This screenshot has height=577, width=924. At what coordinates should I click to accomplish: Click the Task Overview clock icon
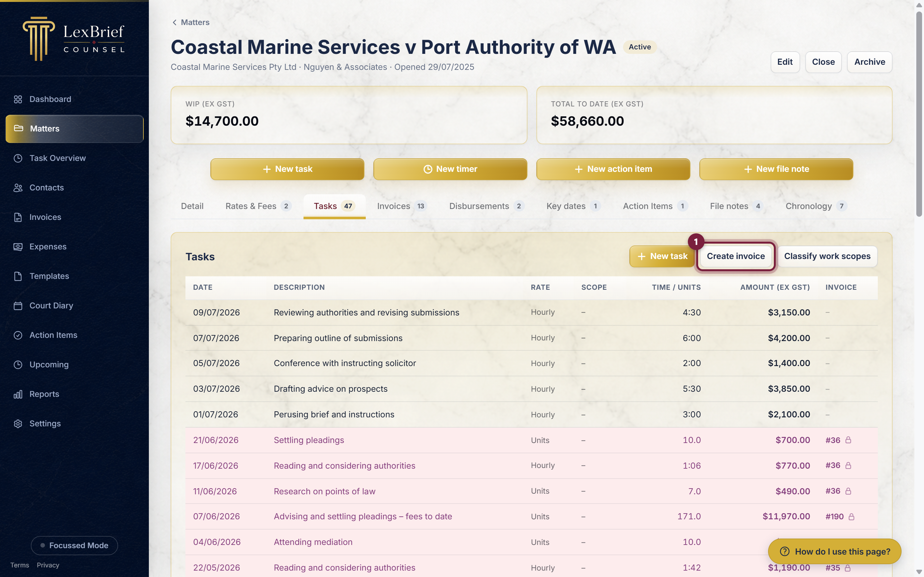point(18,158)
